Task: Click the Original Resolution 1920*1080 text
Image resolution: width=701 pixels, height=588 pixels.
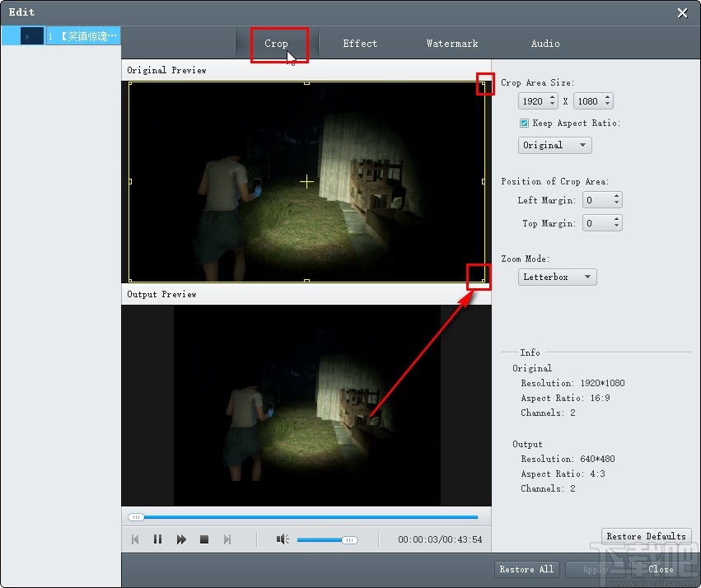Action: point(572,383)
